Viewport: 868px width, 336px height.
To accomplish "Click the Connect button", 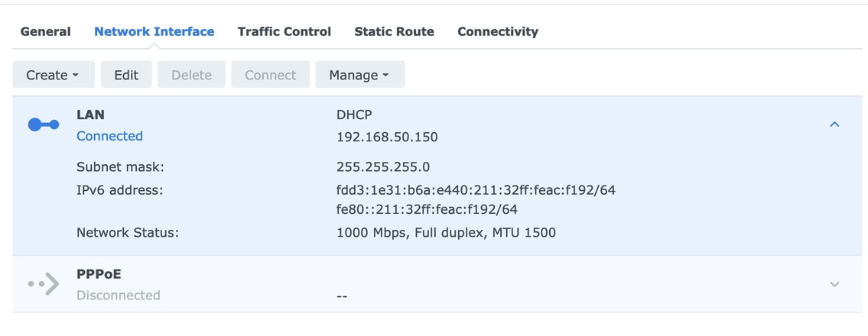I will tap(270, 75).
